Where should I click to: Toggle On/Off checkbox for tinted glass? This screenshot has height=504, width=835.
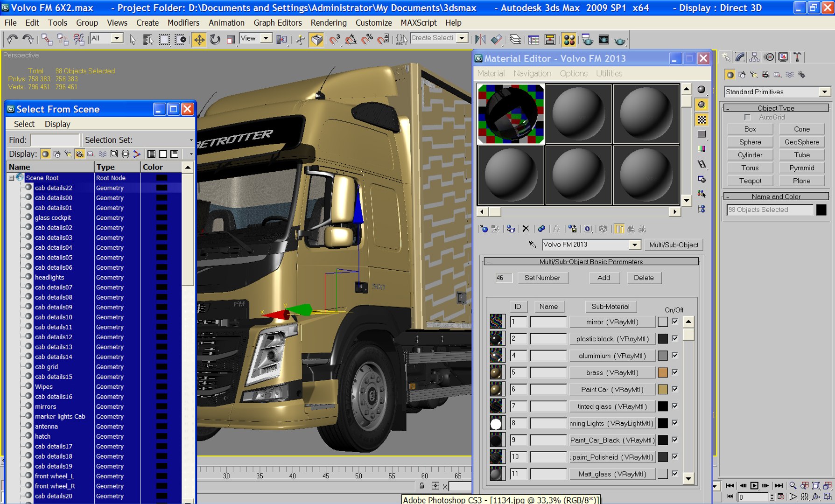click(x=675, y=406)
